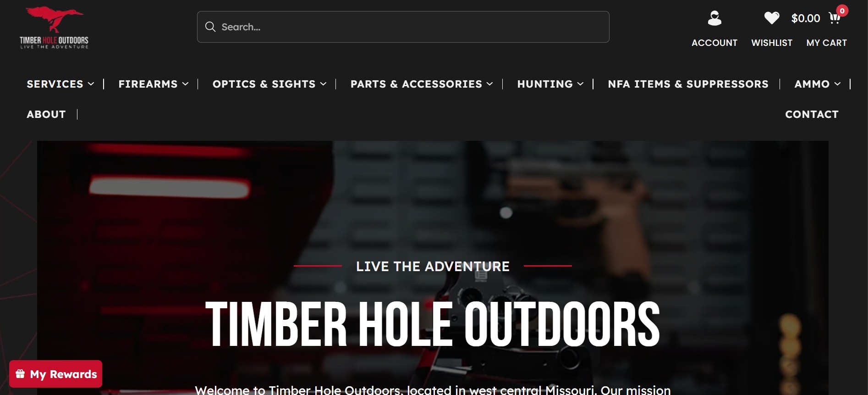
Task: Expand the Hunting menu chevron
Action: tap(580, 84)
